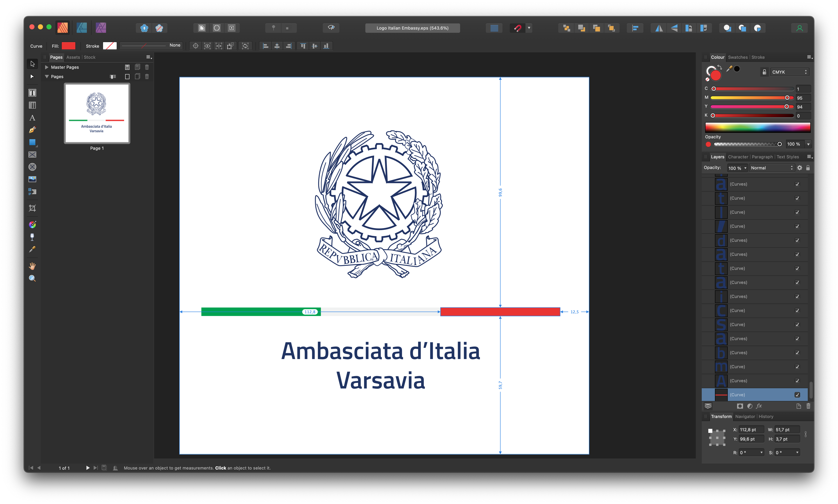The width and height of the screenshot is (838, 504).
Task: Toggle visibility of the 'm' (Curve) layer
Action: pyautogui.click(x=797, y=367)
